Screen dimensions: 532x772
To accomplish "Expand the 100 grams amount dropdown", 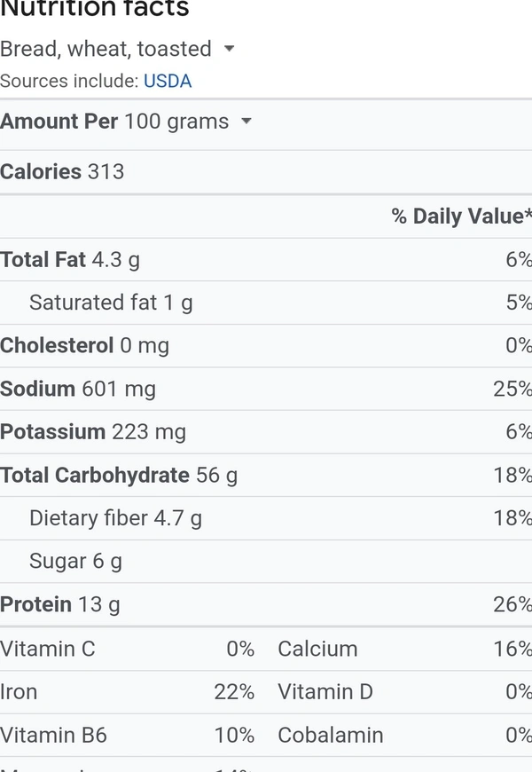I will (246, 122).
